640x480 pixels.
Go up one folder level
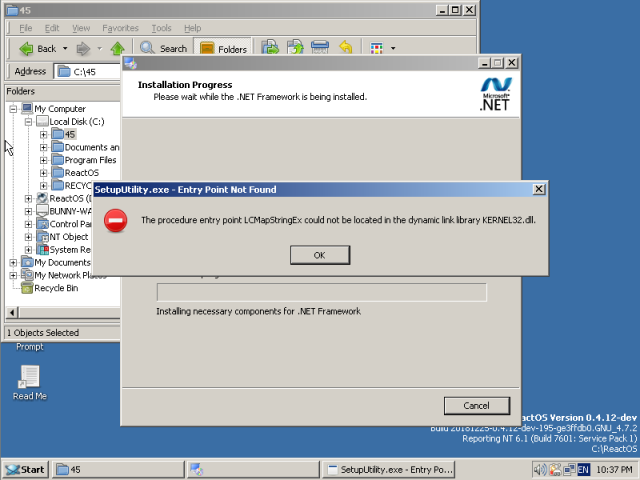tap(118, 49)
